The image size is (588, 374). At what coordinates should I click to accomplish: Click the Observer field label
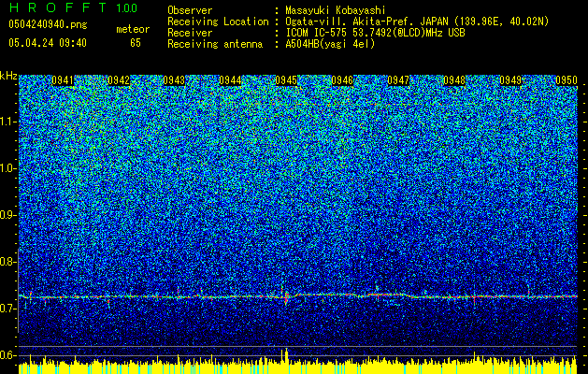point(190,10)
